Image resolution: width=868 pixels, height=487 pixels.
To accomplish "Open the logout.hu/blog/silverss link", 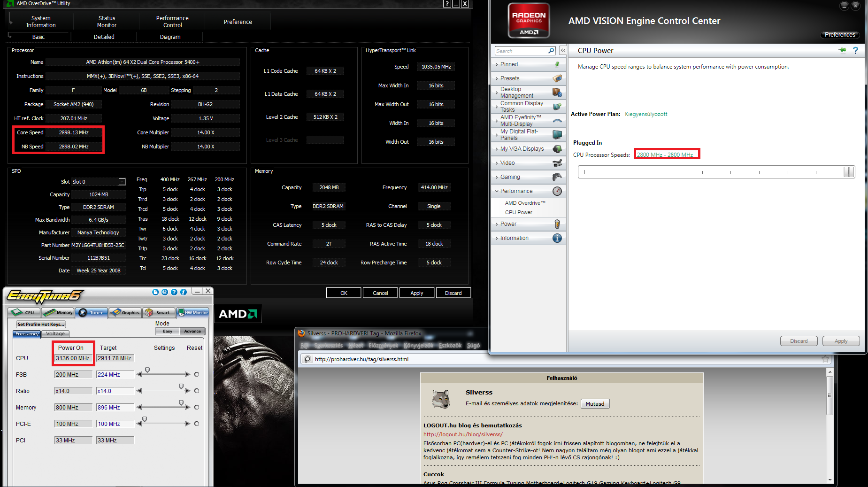I will [x=463, y=434].
